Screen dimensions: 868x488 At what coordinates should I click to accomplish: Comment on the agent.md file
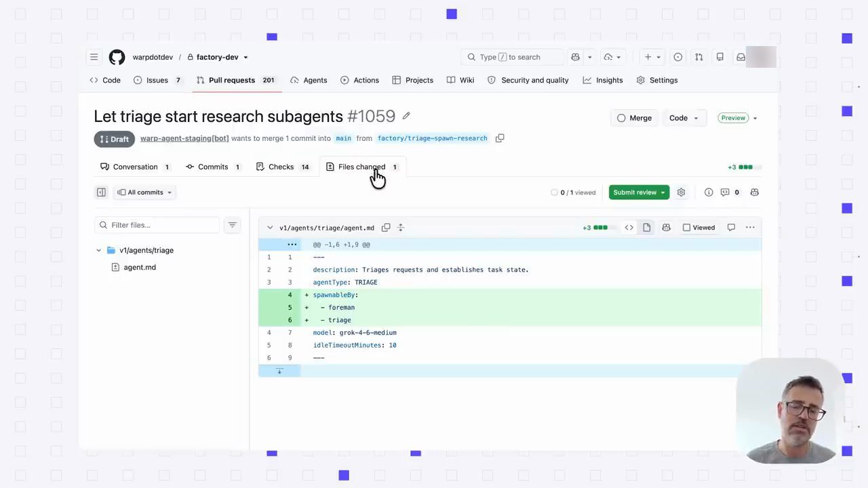731,228
